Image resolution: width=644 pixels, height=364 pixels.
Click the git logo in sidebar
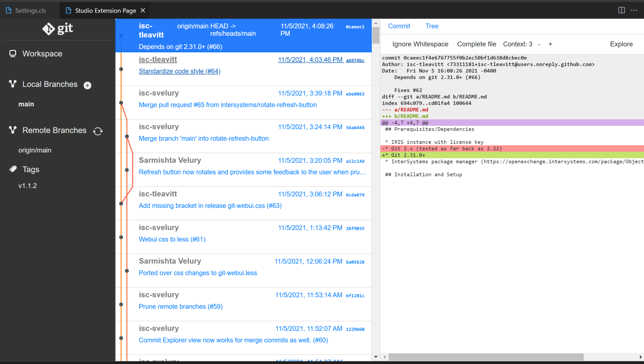tap(58, 29)
